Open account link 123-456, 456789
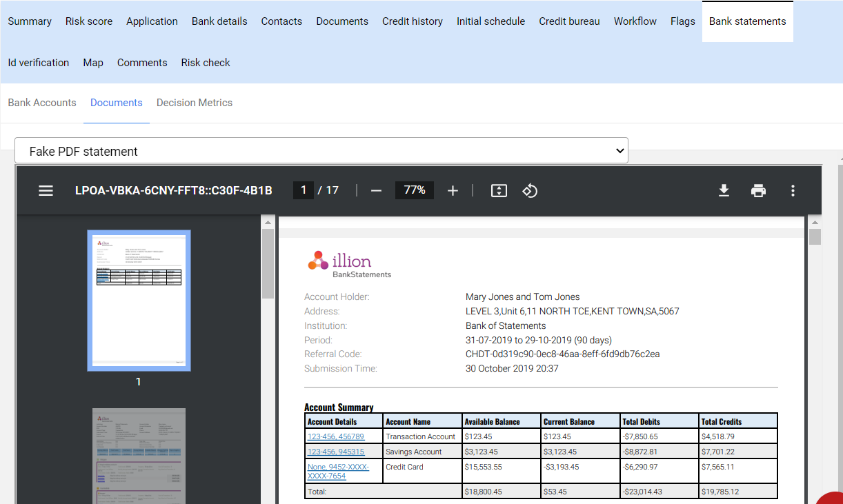 [x=336, y=436]
